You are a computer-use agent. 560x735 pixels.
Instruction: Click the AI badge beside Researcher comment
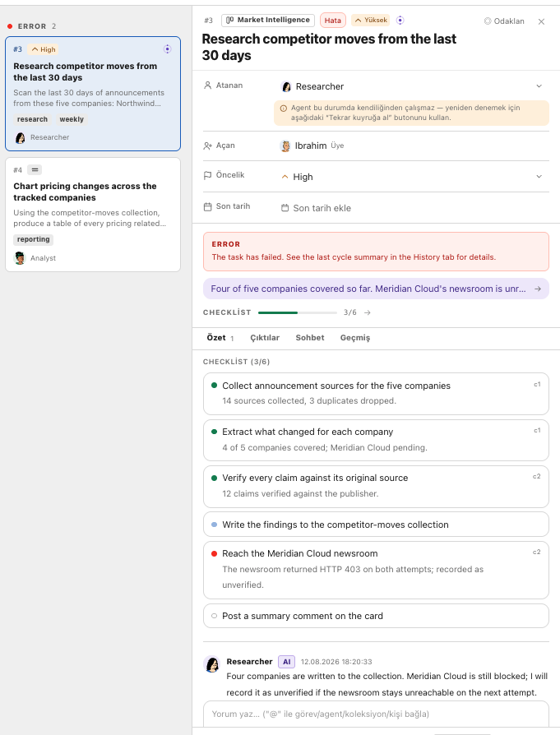coord(286,661)
